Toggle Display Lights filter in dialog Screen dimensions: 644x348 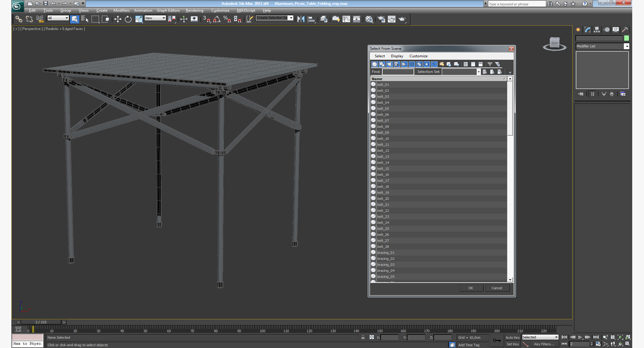(389, 64)
